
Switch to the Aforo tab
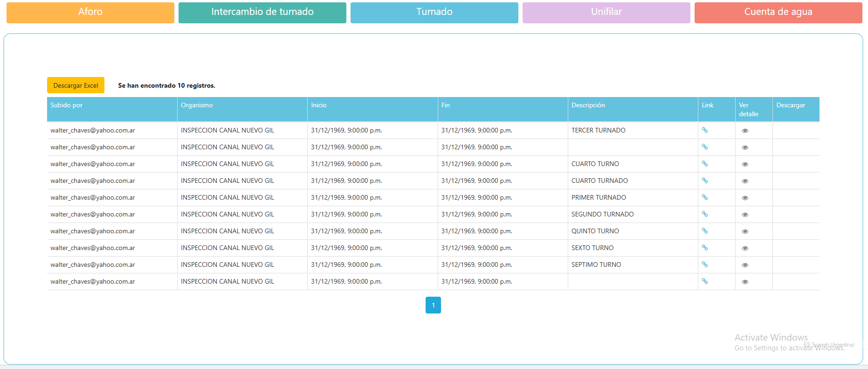pos(90,12)
